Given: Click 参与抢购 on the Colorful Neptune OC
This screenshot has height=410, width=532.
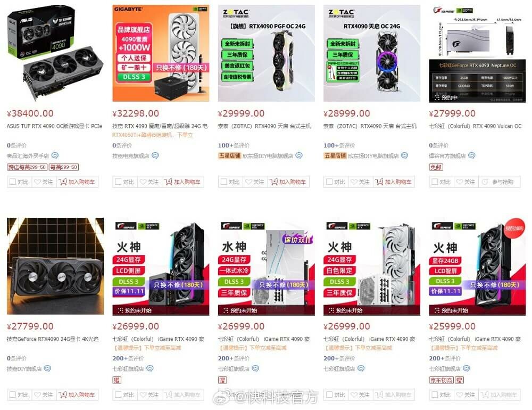Looking at the screenshot, I should (503, 182).
